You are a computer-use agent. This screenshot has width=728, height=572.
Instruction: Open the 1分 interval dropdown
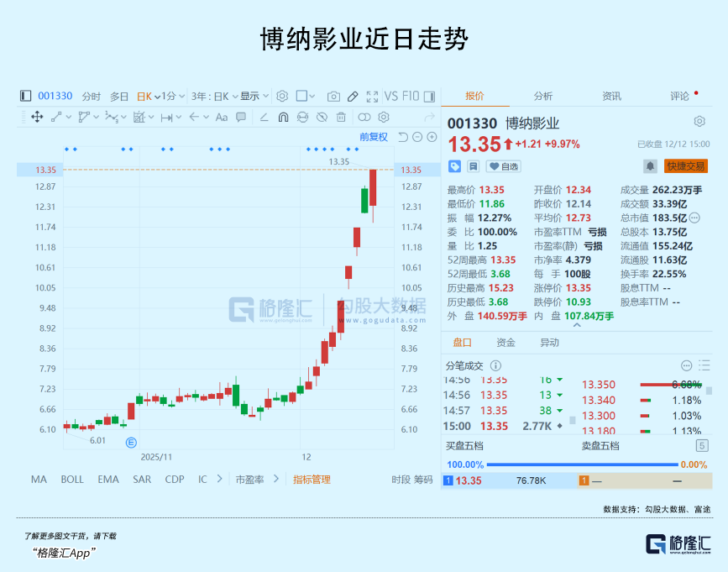(x=173, y=97)
